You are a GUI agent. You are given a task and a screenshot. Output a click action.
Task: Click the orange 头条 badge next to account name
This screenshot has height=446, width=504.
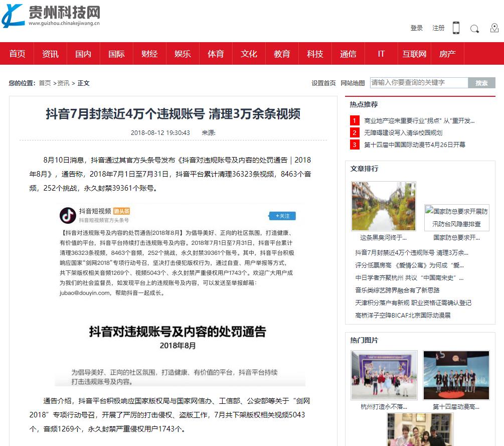(121, 211)
